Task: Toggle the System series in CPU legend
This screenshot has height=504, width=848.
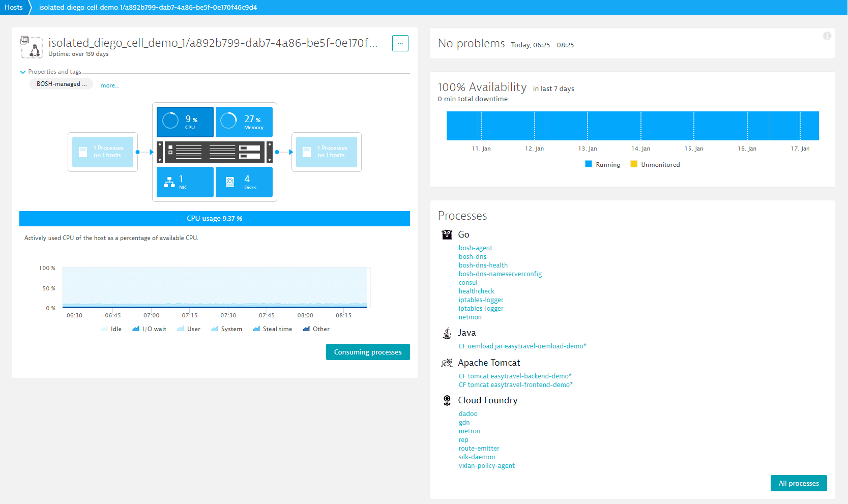Action: pos(226,329)
